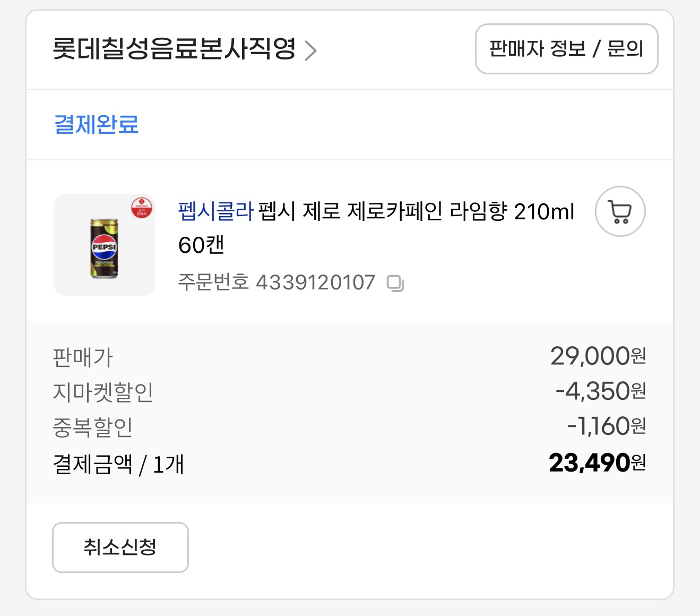
Task: Click the 판매가 label
Action: [83, 357]
